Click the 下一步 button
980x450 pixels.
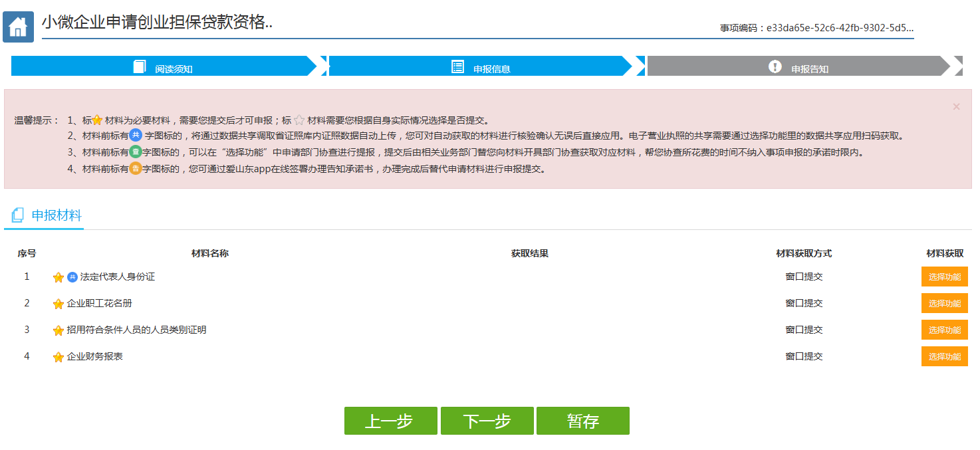pos(487,420)
